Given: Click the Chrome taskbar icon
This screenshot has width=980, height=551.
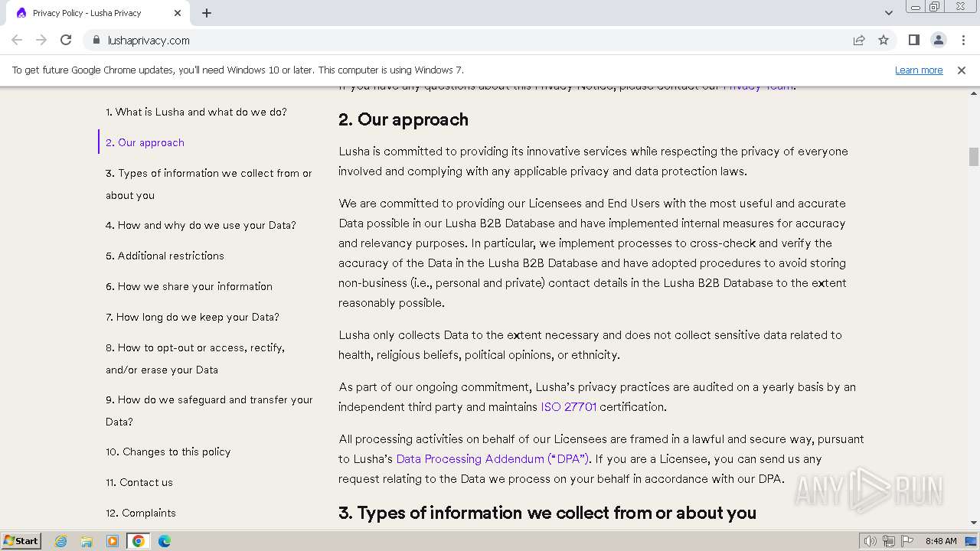Looking at the screenshot, I should (x=139, y=541).
